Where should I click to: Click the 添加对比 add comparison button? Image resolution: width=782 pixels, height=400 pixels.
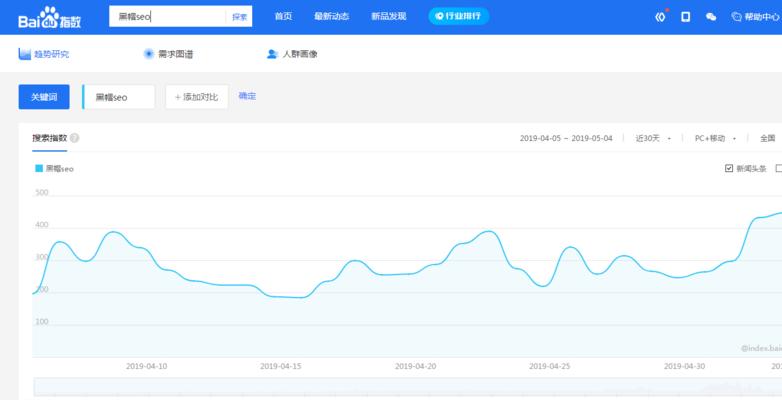point(197,97)
